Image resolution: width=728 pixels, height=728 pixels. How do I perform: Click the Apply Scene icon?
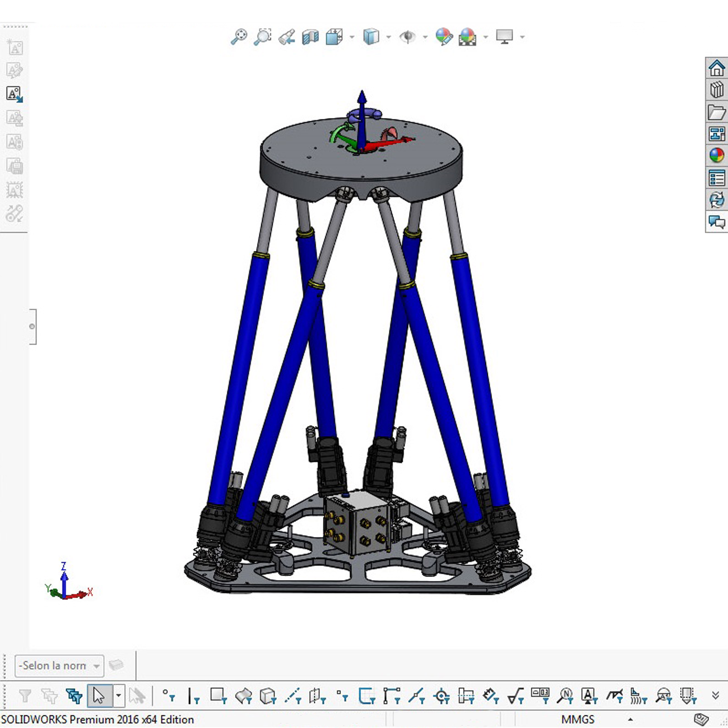tap(467, 37)
